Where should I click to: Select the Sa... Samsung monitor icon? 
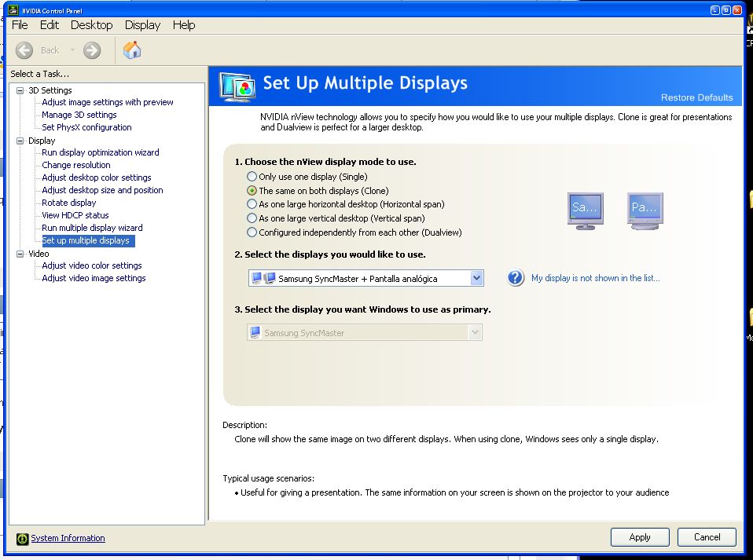(x=586, y=211)
